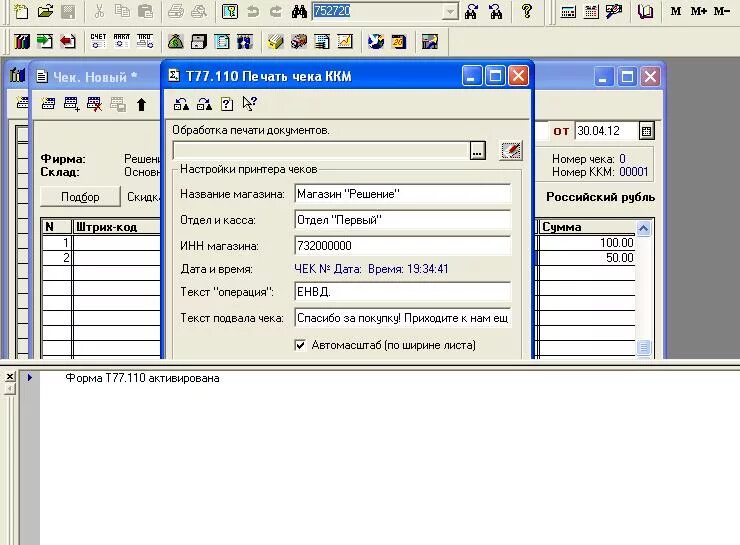This screenshot has height=545, width=740.
Task: Click the search field containing 752720
Action: coord(378,11)
